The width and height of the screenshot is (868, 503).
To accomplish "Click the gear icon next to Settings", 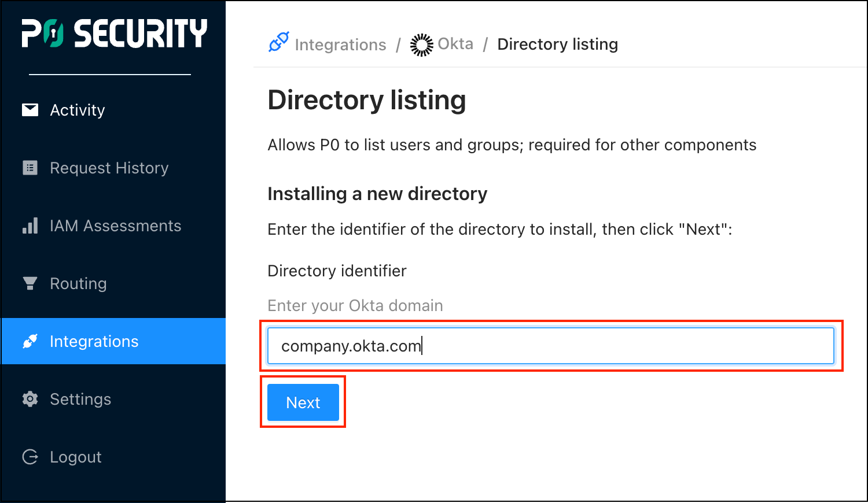I will click(30, 399).
